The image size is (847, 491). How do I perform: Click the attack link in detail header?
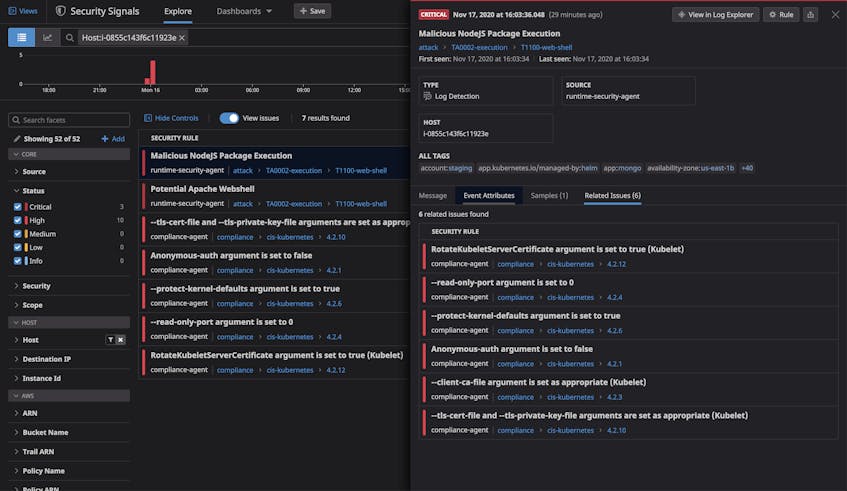(428, 48)
